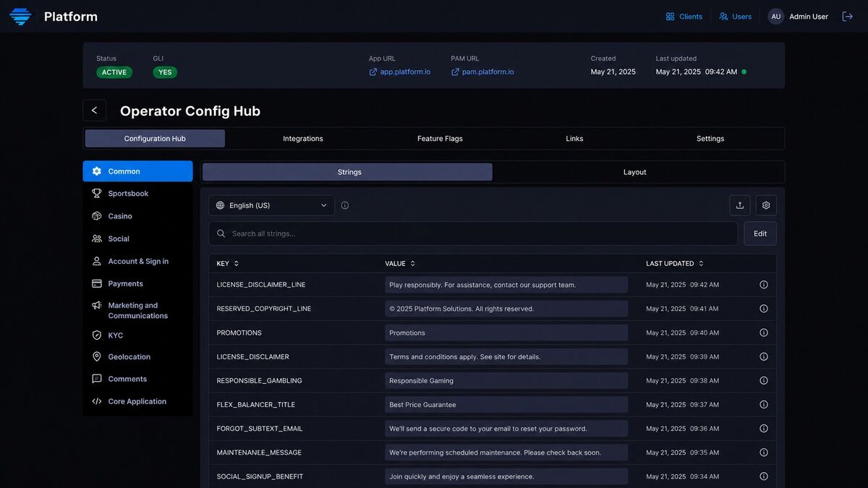The image size is (868, 488).
Task: Switch to the Feature Flags tab
Action: [440, 139]
